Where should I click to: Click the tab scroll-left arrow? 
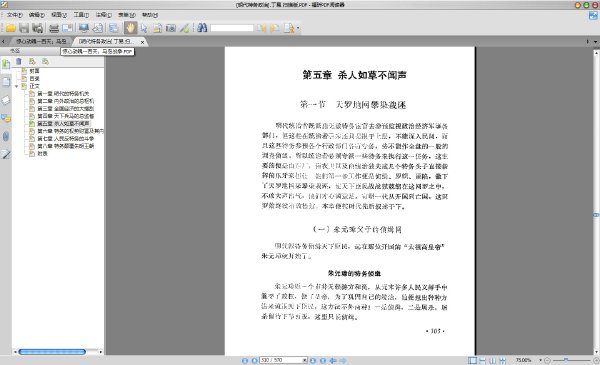tap(3, 41)
